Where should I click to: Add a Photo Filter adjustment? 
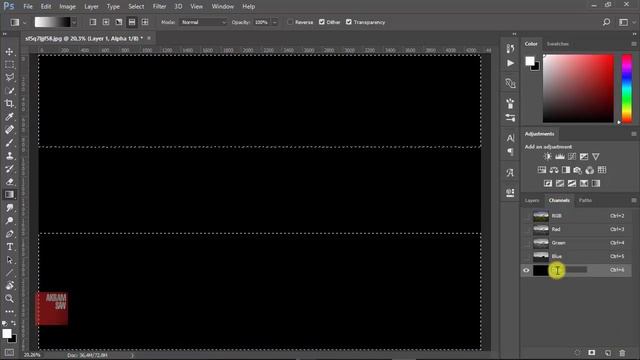coord(578,170)
